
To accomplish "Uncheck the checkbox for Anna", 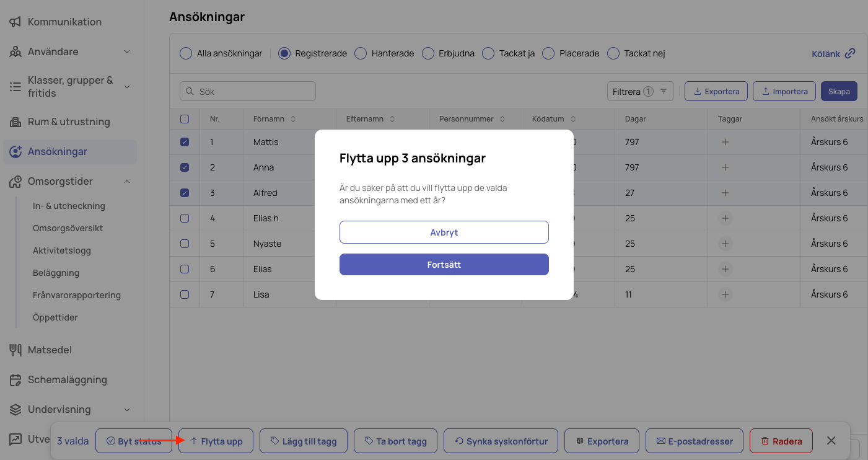I will tap(185, 167).
